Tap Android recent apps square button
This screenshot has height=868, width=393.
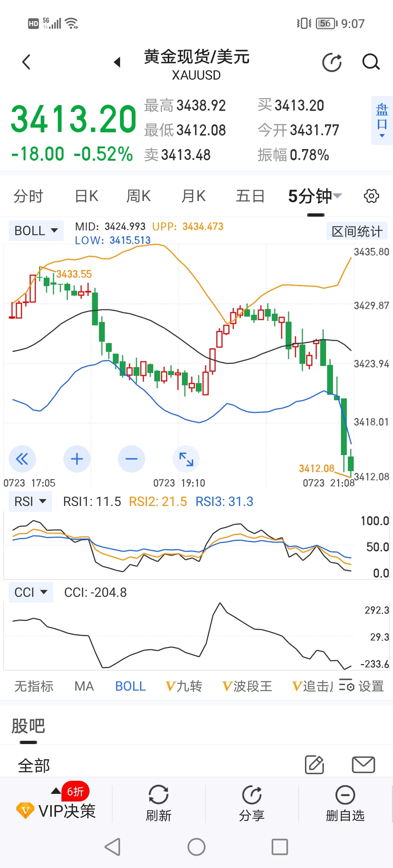coord(280,847)
